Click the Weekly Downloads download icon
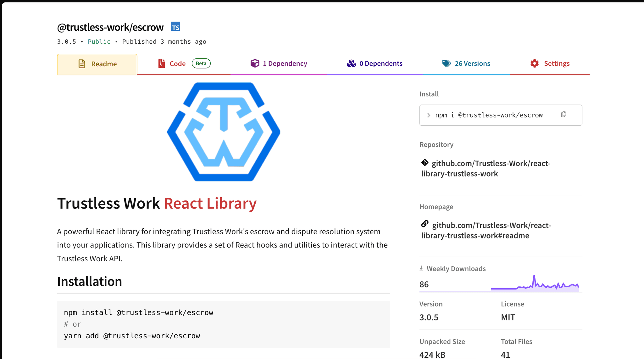This screenshot has width=644, height=359. 421,269
